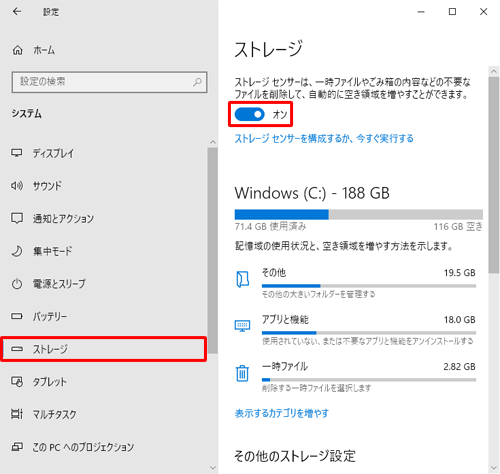Viewport: 500px width, 474px height.
Task: Select ディスプレイ in the sidebar
Action: pos(103,153)
